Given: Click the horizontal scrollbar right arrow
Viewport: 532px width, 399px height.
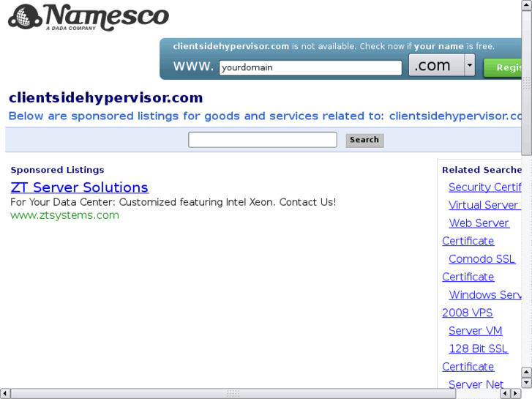Looking at the screenshot, I should (516, 394).
